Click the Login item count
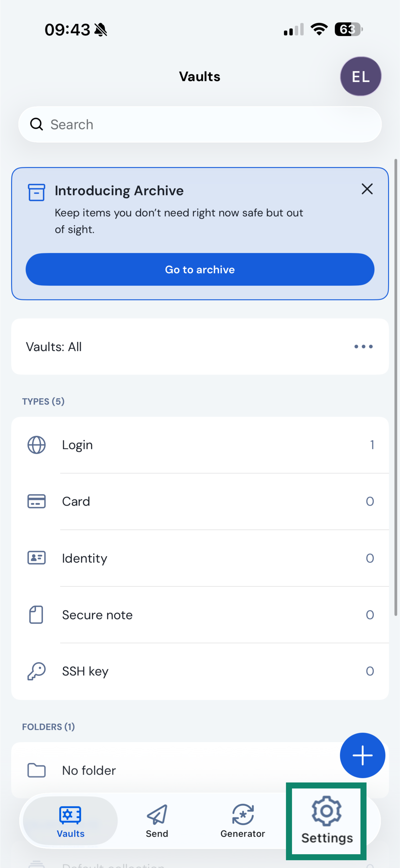 (372, 445)
